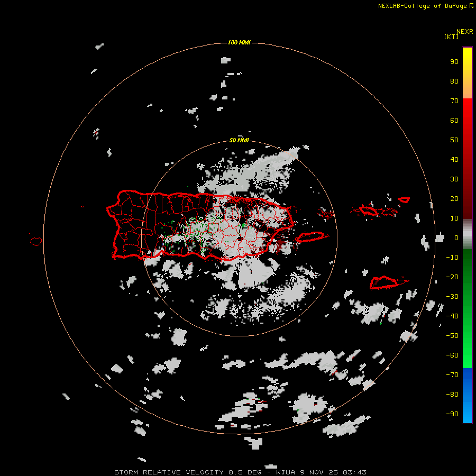Select the -70 knot scale label
This screenshot has width=476, height=476.
click(x=452, y=375)
